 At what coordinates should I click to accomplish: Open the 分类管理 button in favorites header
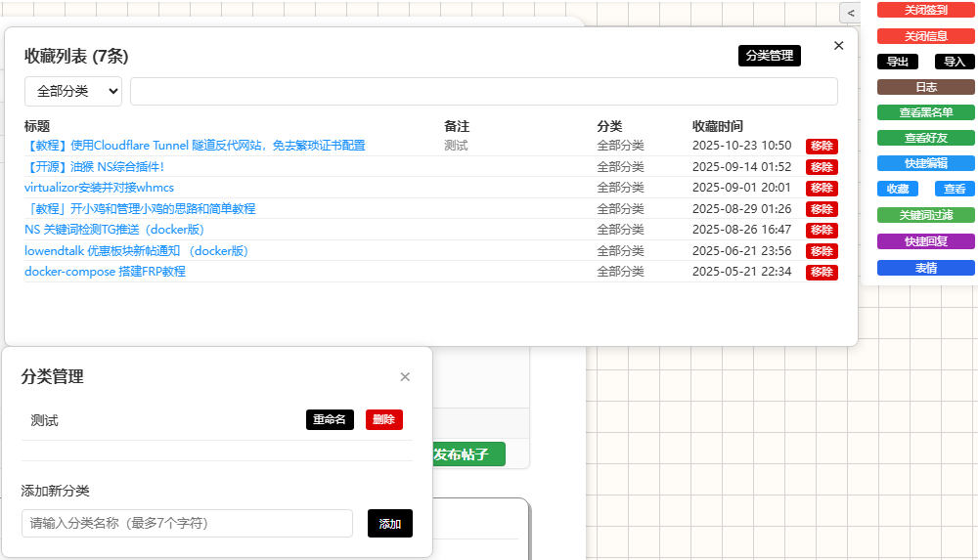(769, 56)
